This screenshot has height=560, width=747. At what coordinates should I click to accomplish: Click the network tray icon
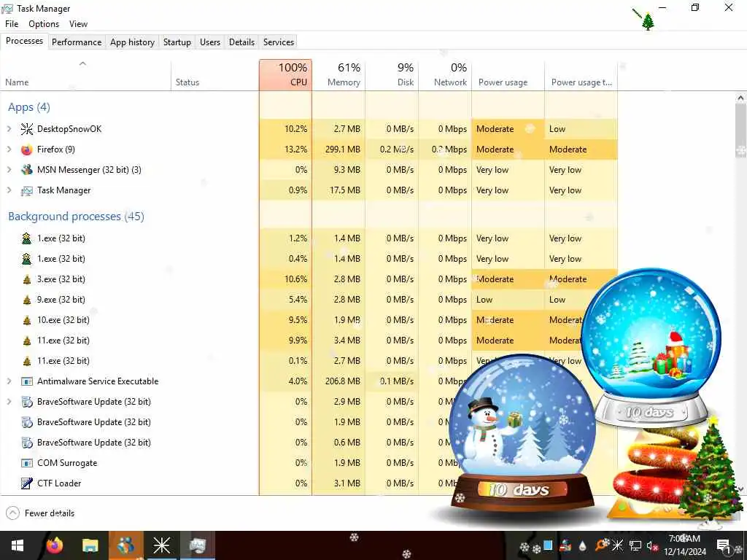coord(635,545)
